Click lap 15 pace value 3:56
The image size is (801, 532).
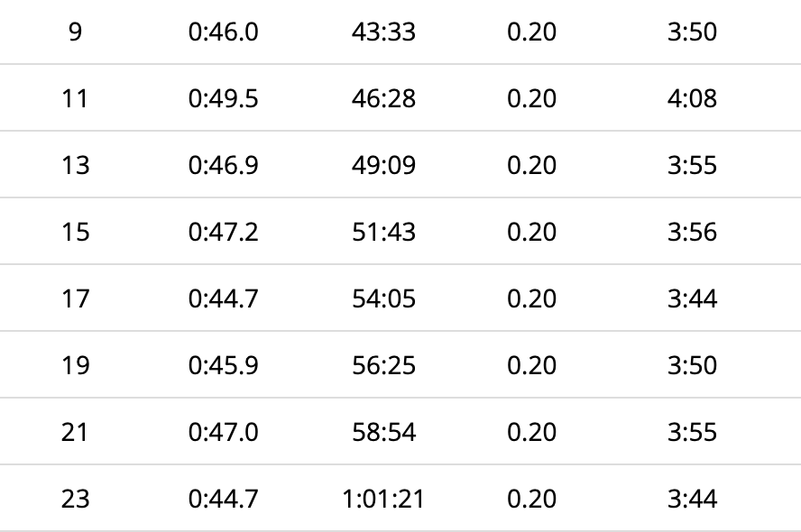tap(692, 232)
